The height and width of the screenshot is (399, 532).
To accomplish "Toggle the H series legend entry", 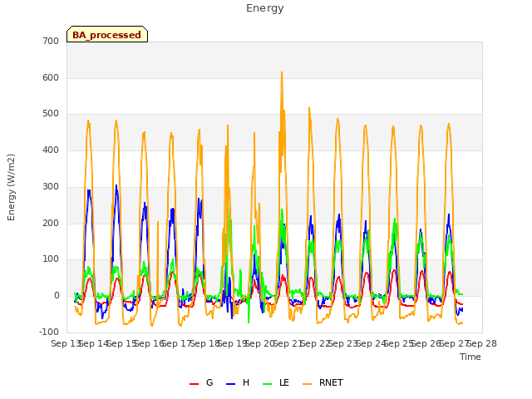I will click(x=238, y=383).
